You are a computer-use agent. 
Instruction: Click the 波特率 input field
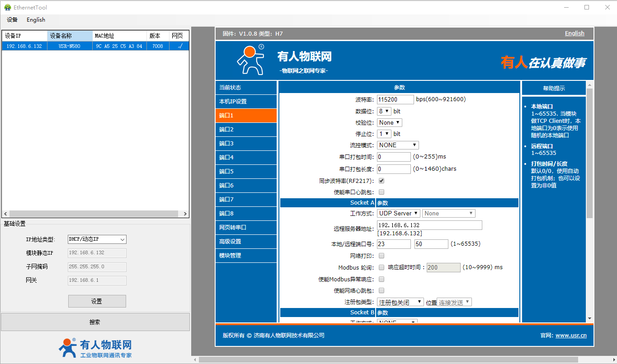click(395, 99)
